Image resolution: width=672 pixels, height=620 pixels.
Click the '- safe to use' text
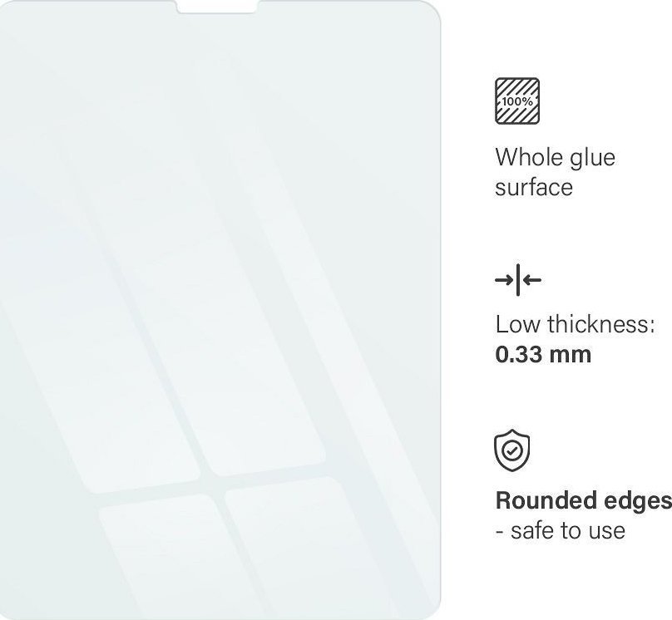tap(561, 530)
